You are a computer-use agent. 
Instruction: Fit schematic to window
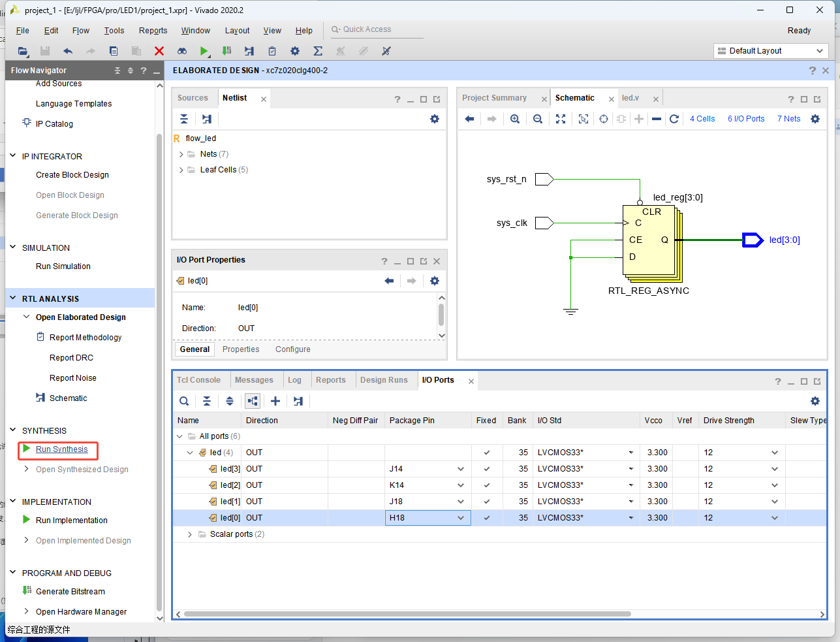pos(561,119)
